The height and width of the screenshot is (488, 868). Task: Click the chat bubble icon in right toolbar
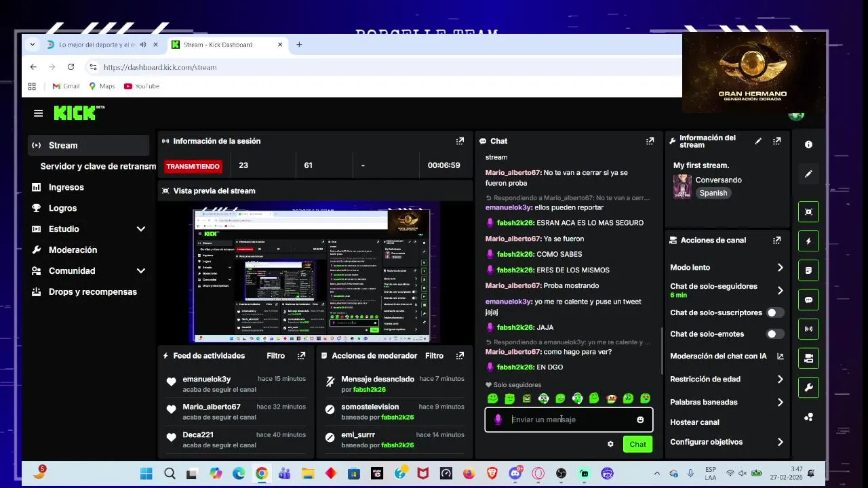[x=808, y=300]
